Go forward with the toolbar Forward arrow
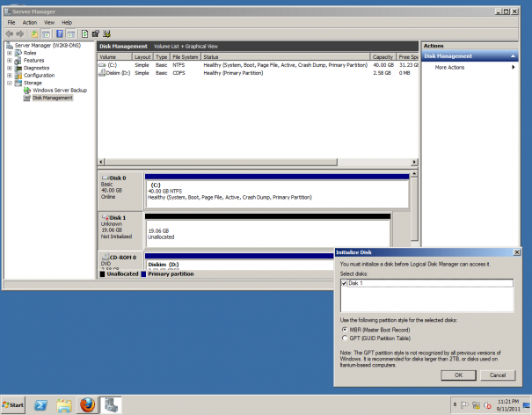This screenshot has height=415, width=532. (x=20, y=33)
